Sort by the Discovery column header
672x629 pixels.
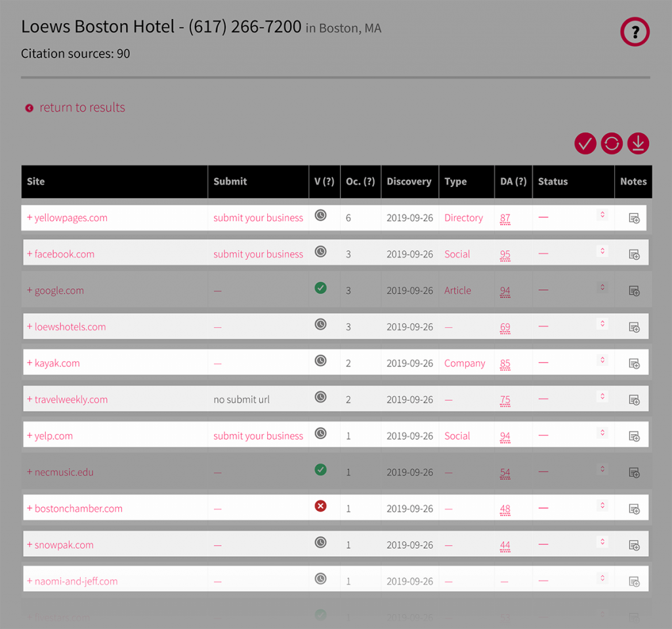tap(409, 182)
